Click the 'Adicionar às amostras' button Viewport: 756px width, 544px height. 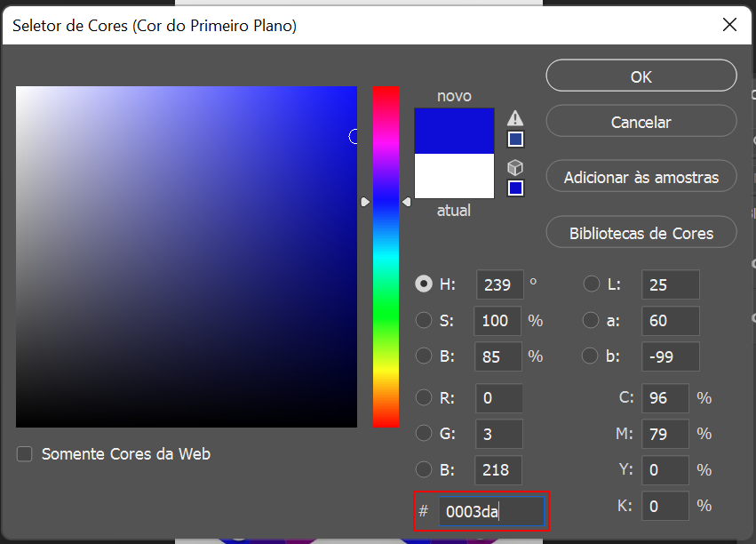click(x=641, y=176)
